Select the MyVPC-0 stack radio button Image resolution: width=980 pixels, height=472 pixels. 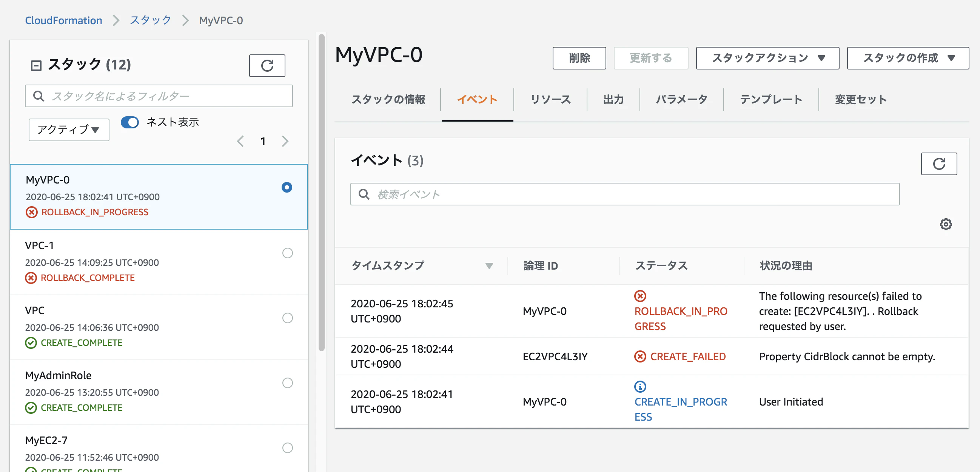click(x=287, y=187)
